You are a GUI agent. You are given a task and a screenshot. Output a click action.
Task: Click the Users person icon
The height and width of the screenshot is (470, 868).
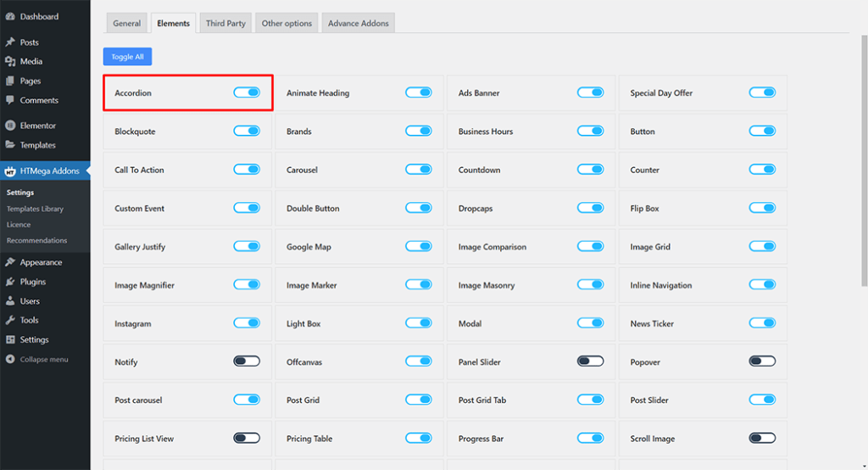(10, 301)
